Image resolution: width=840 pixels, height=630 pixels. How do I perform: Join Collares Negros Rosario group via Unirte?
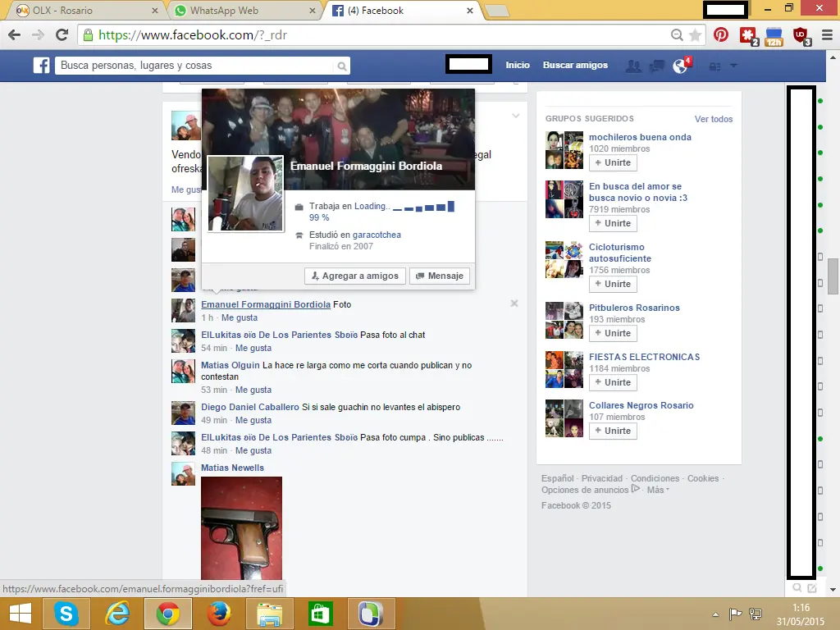tap(613, 431)
